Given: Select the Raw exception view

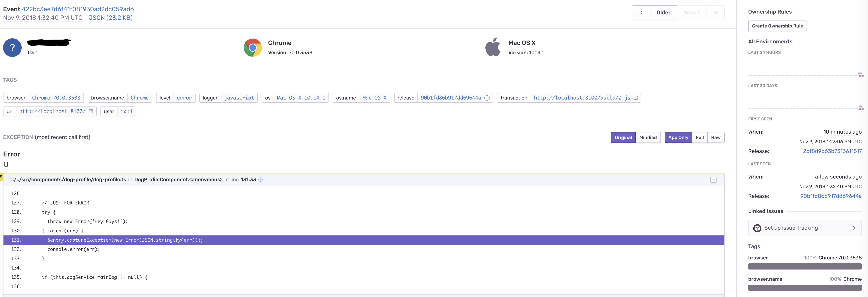Looking at the screenshot, I should pos(716,137).
